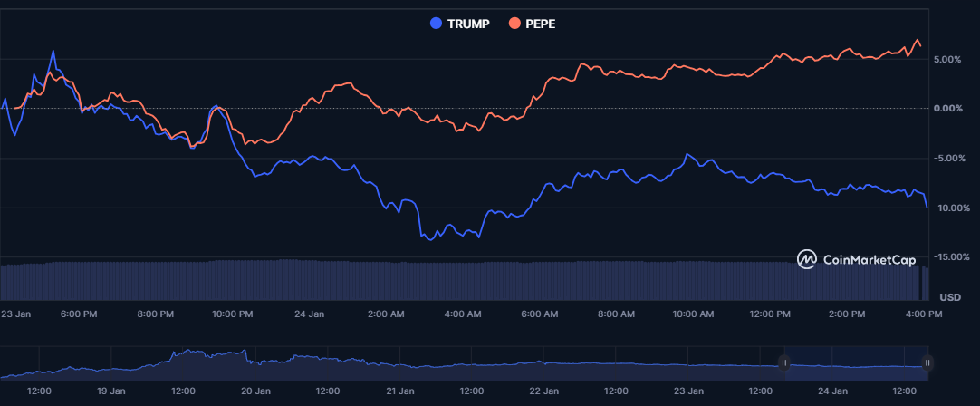Click the USD currency label
Image resolution: width=980 pixels, height=406 pixels.
pyautogui.click(x=950, y=296)
